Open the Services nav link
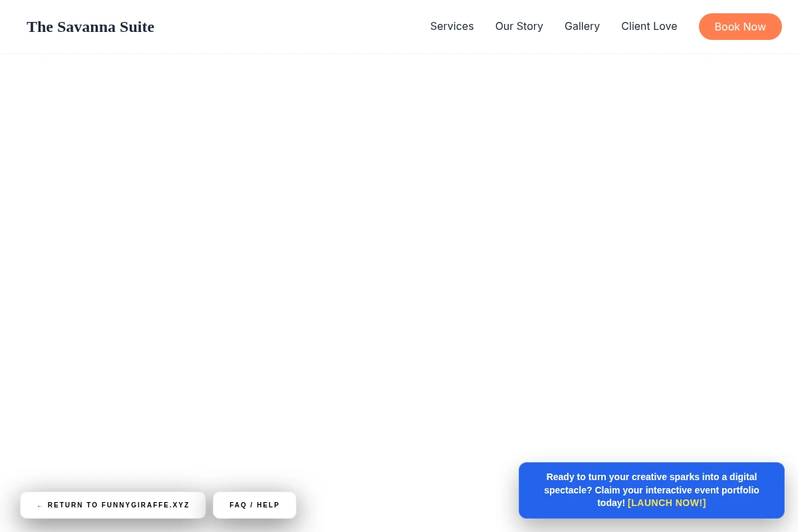This screenshot has width=798, height=532. pyautogui.click(x=452, y=27)
